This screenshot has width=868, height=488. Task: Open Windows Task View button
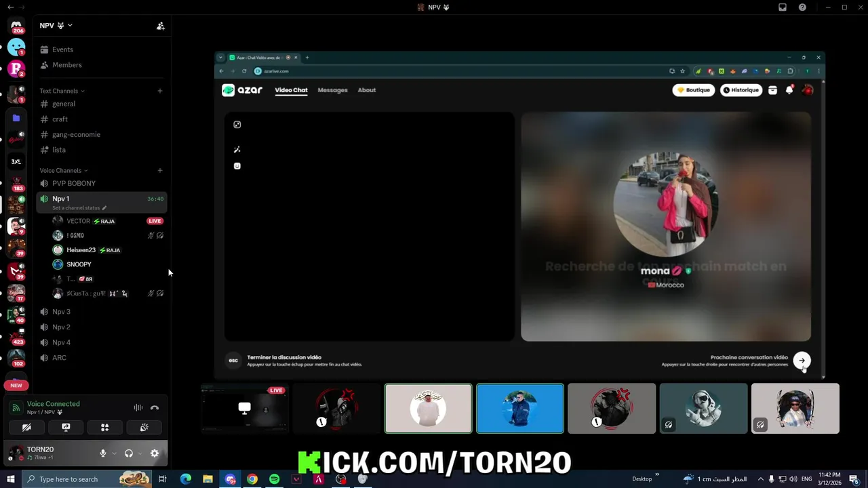(163, 479)
